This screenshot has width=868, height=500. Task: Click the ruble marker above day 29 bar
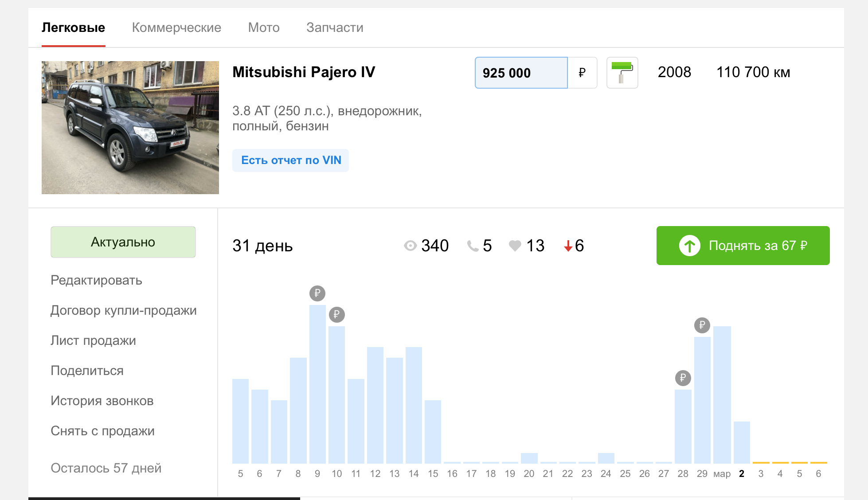[x=702, y=325]
